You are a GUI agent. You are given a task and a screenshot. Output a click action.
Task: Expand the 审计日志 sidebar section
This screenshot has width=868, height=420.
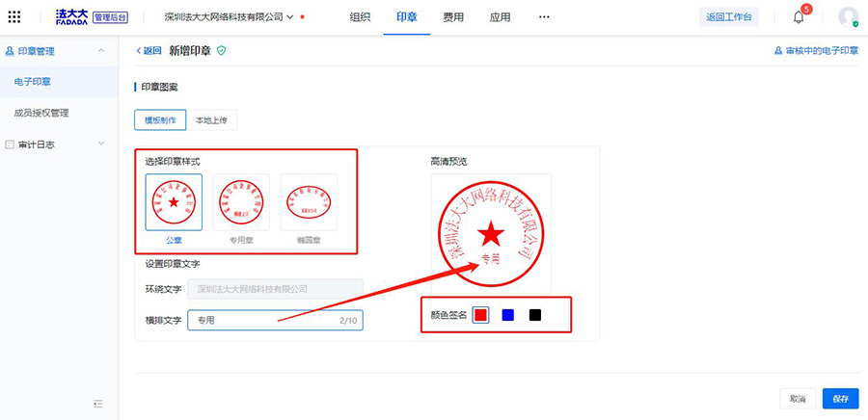tap(101, 144)
